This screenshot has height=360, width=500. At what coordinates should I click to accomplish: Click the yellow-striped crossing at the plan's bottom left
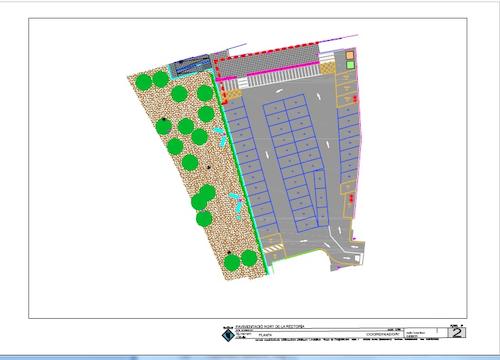[x=274, y=248]
